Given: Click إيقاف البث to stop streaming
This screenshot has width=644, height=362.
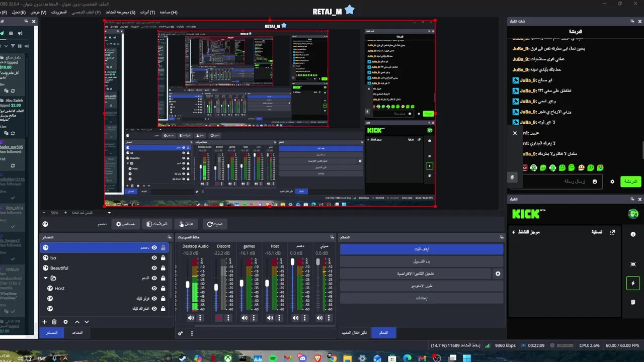Looking at the screenshot, I should point(422,249).
